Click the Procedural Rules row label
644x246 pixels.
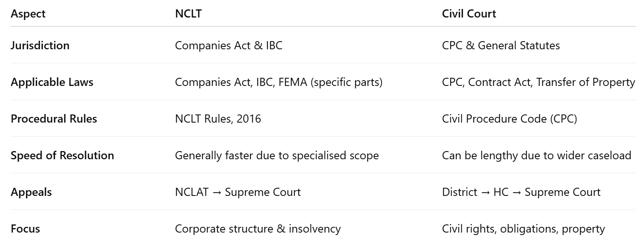click(54, 119)
